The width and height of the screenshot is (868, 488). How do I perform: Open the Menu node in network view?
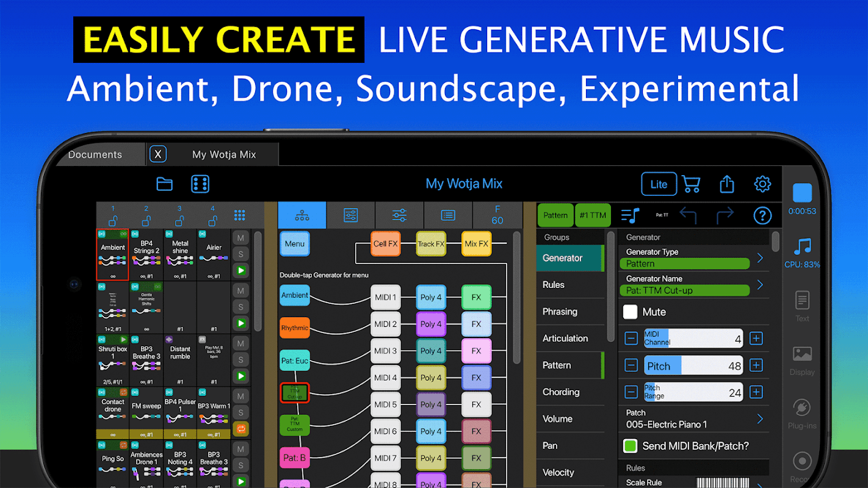(295, 244)
